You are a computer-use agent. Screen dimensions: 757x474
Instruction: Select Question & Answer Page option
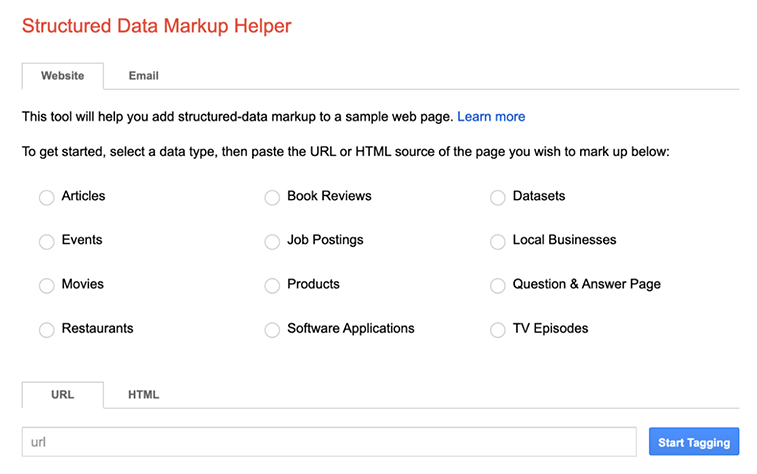click(498, 286)
